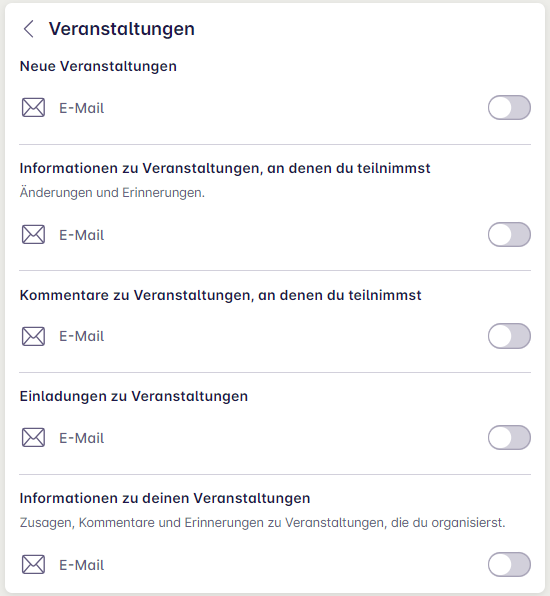550x596 pixels.
Task: Click the Änderungen und Erinnerungen description
Action: [112, 193]
